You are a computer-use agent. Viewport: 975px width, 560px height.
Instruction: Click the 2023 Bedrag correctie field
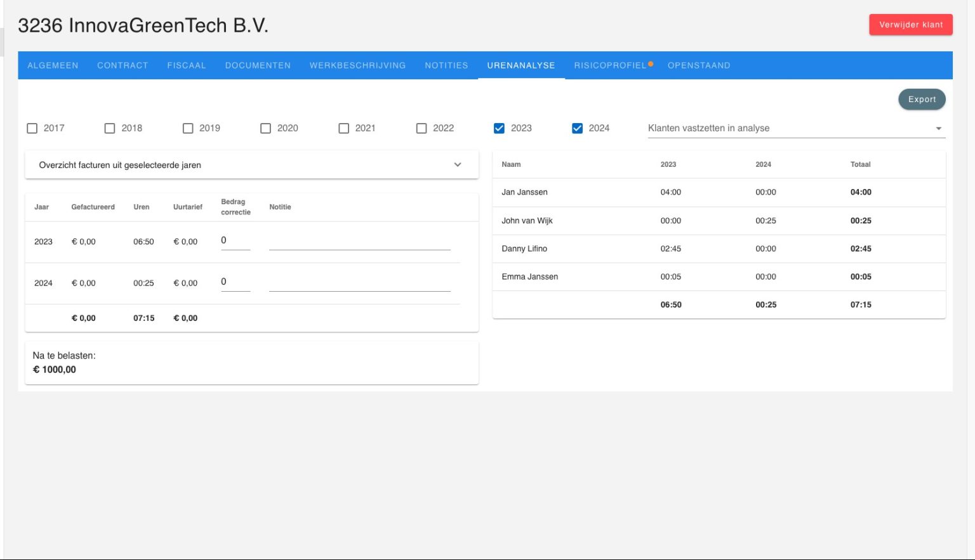[235, 241]
